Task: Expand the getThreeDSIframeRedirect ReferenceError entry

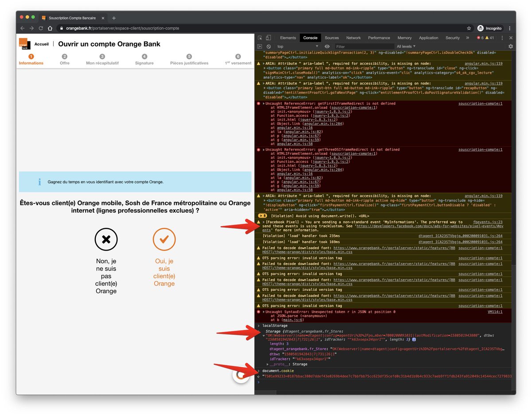Action: 264,149
